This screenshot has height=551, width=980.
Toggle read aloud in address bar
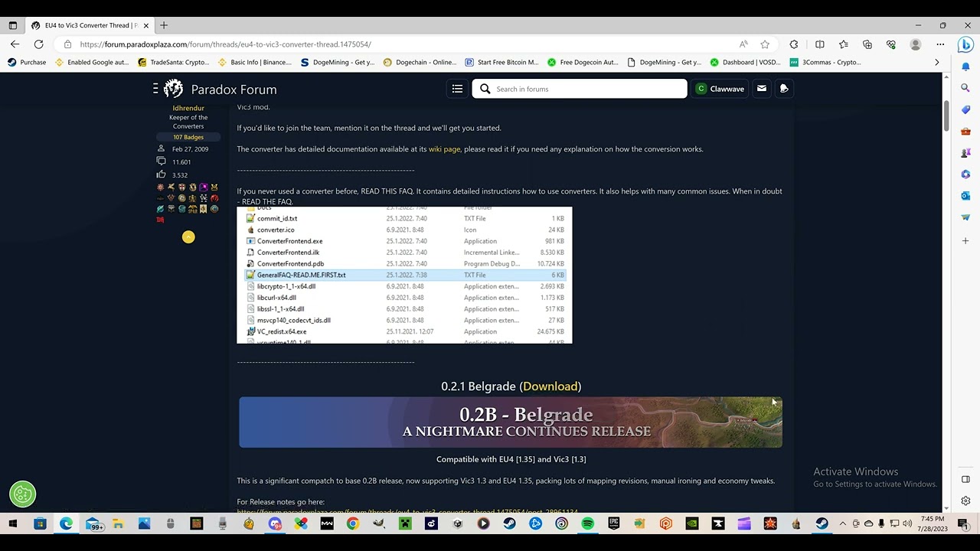coord(743,44)
